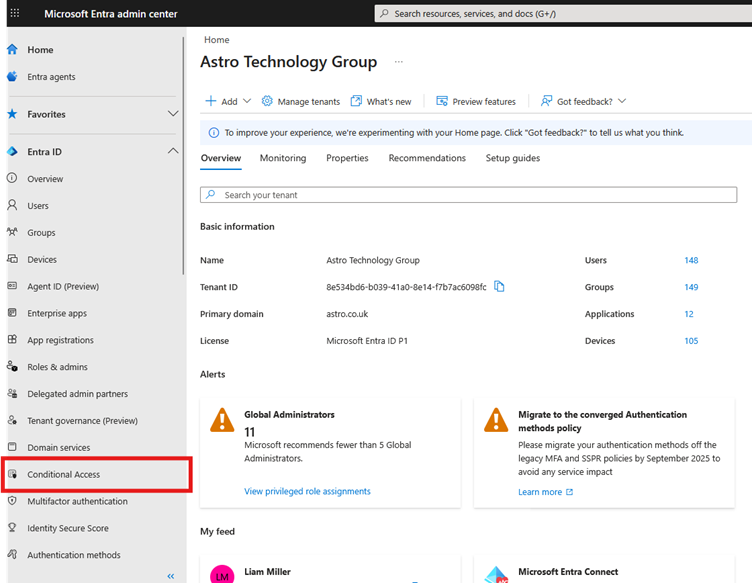The width and height of the screenshot is (752, 583).
Task: Click the What's new external link icon
Action: (x=356, y=101)
